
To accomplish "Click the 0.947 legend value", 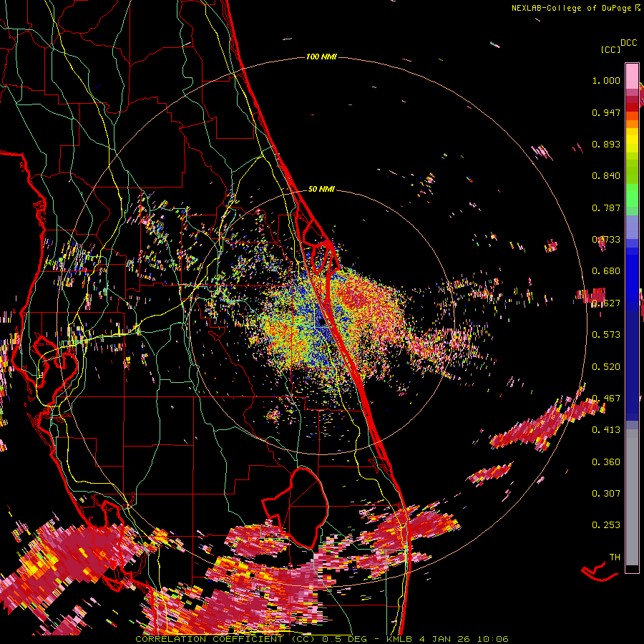I will click(x=606, y=112).
